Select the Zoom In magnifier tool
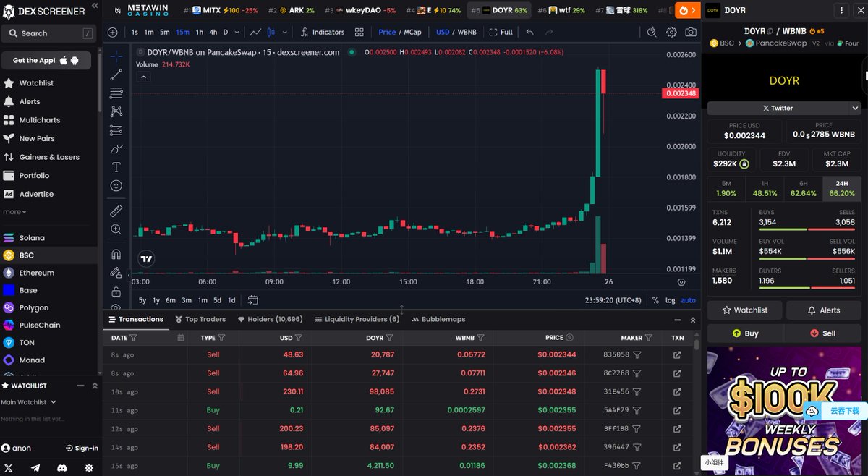Screen dimensions: 868x476 point(116,229)
